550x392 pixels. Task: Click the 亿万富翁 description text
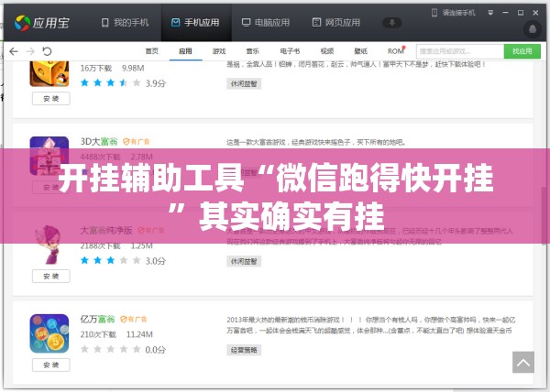point(370,325)
